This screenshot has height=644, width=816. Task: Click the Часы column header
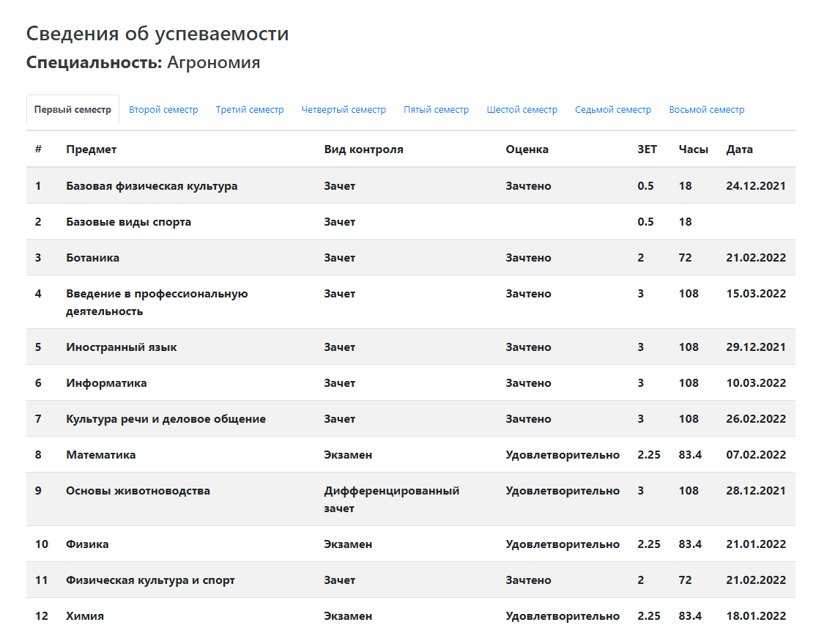(x=693, y=149)
